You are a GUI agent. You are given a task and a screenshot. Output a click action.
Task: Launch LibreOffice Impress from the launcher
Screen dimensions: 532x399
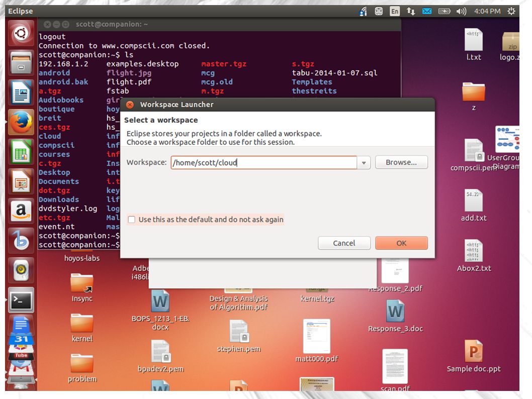[x=21, y=181]
